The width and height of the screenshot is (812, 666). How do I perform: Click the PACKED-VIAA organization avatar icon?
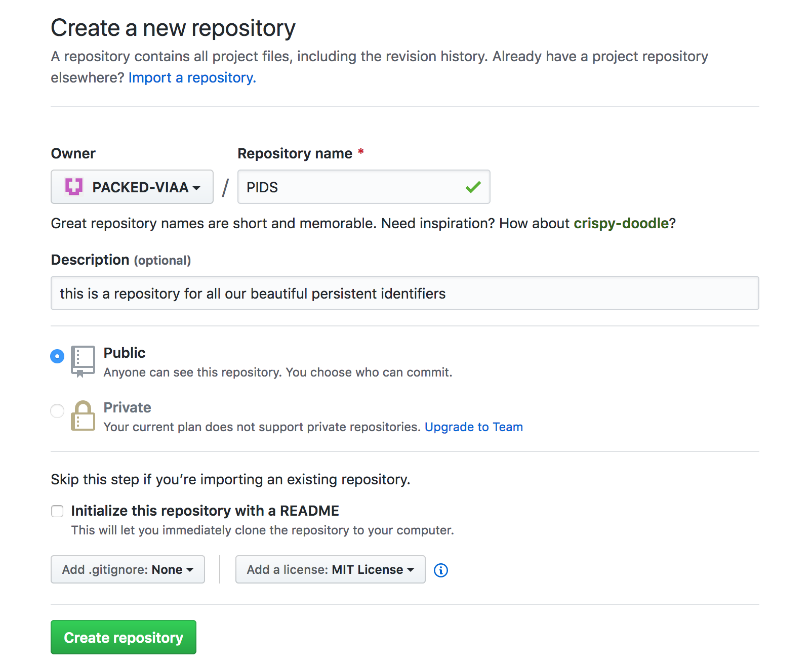coord(74,187)
